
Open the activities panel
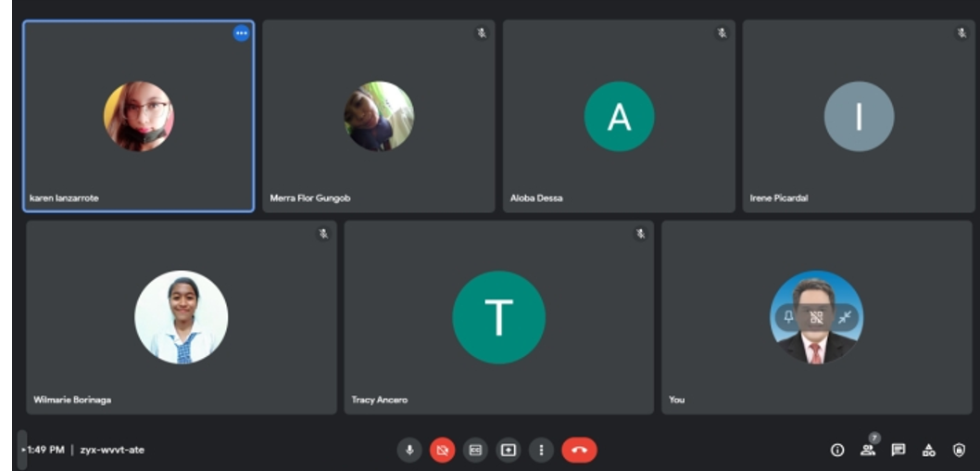point(929,450)
